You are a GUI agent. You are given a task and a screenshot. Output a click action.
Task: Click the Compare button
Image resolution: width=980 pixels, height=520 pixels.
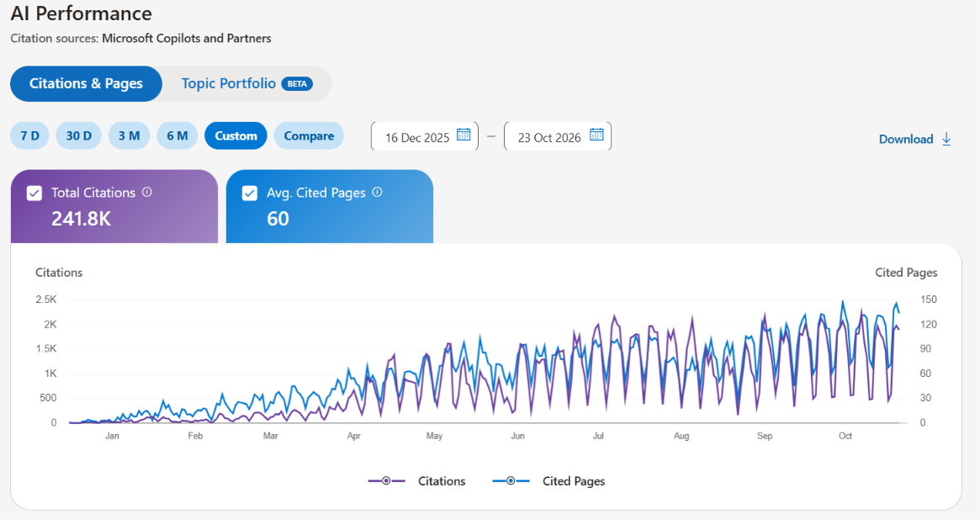309,135
